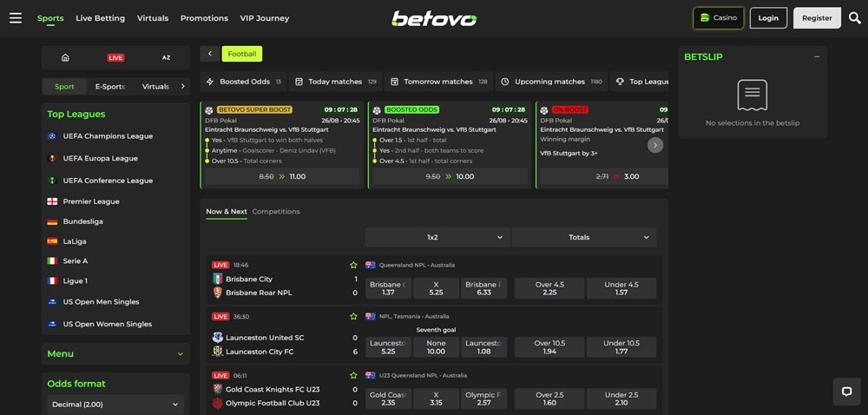
Task: Click the UEFA Europa League icon
Action: coord(52,158)
